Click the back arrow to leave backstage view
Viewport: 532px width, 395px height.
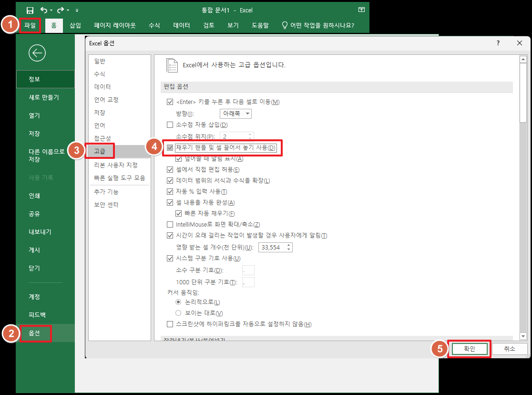coord(37,53)
